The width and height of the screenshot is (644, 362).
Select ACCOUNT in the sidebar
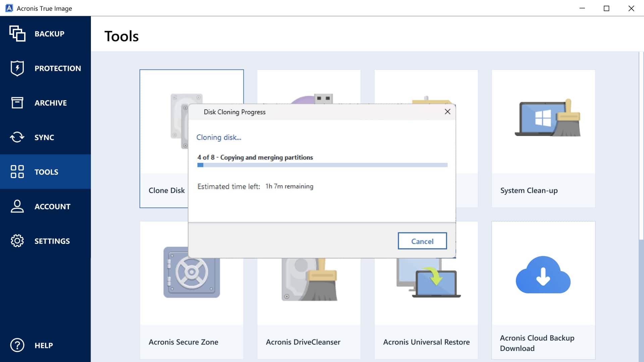point(52,206)
